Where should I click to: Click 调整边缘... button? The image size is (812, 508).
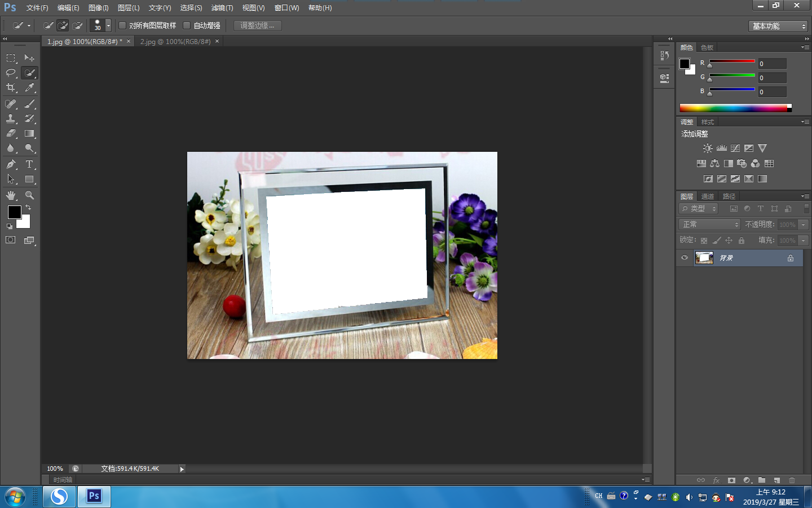click(257, 25)
